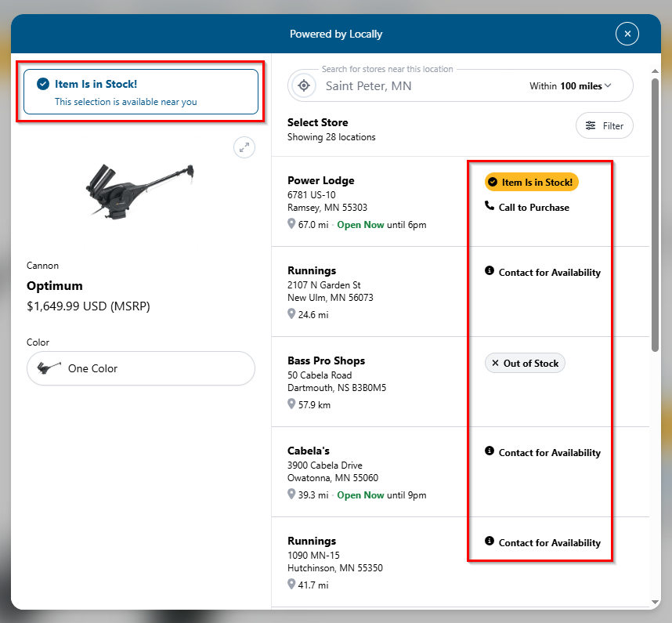Click the map pin beside 57.9 km

pyautogui.click(x=291, y=404)
